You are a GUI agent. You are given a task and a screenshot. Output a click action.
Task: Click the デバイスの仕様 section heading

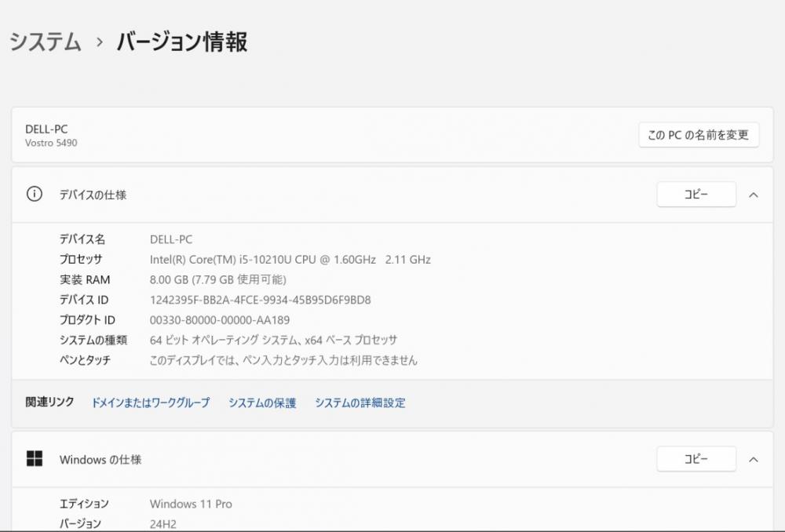(93, 195)
